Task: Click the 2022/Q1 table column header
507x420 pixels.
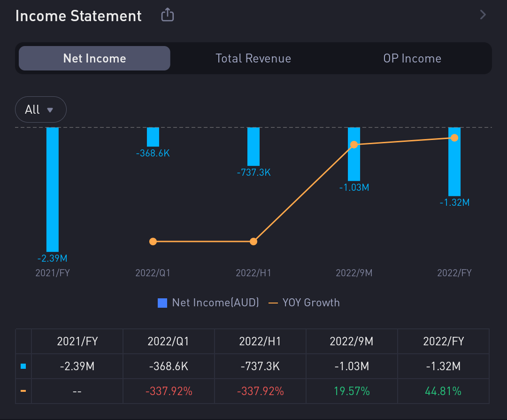Action: coord(169,342)
